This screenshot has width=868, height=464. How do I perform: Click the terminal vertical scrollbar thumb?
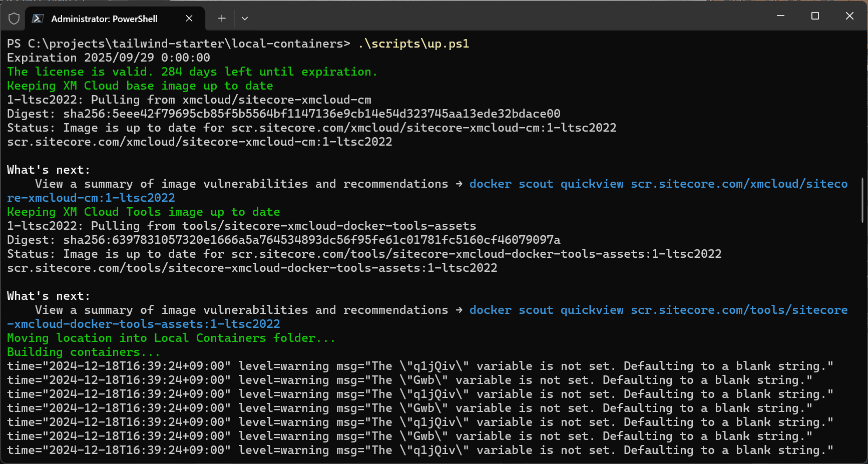pos(862,200)
